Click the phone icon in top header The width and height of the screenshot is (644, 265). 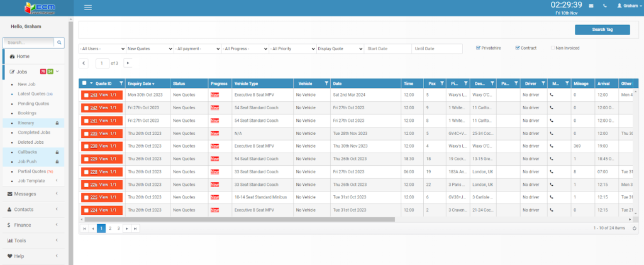click(604, 6)
